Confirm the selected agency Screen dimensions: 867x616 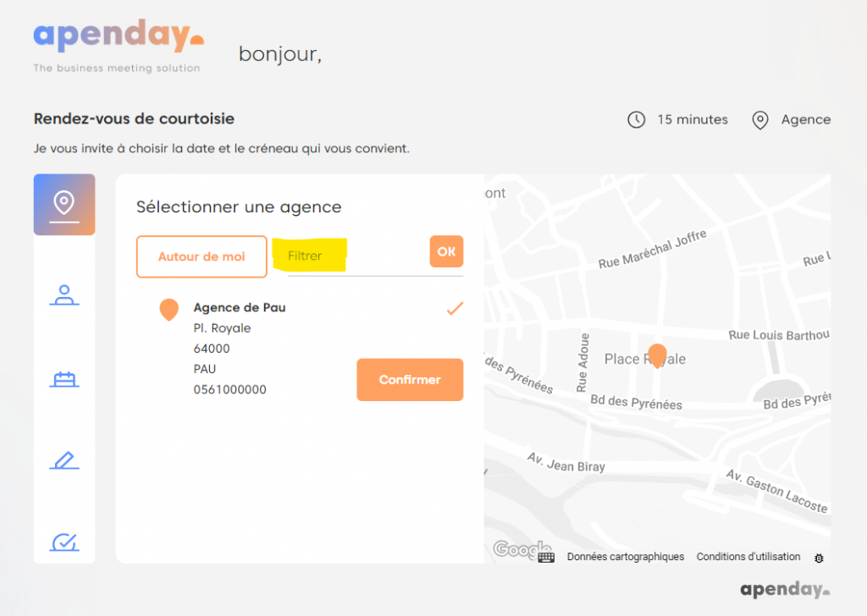[x=410, y=380]
